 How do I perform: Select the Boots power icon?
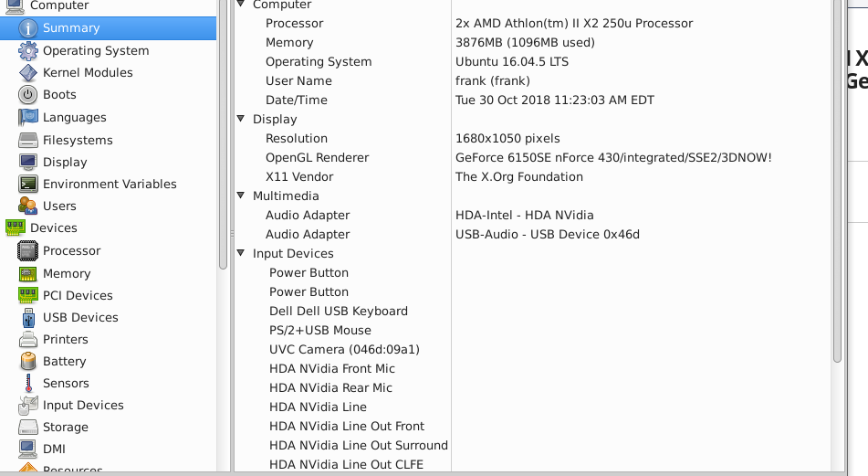coord(27,95)
